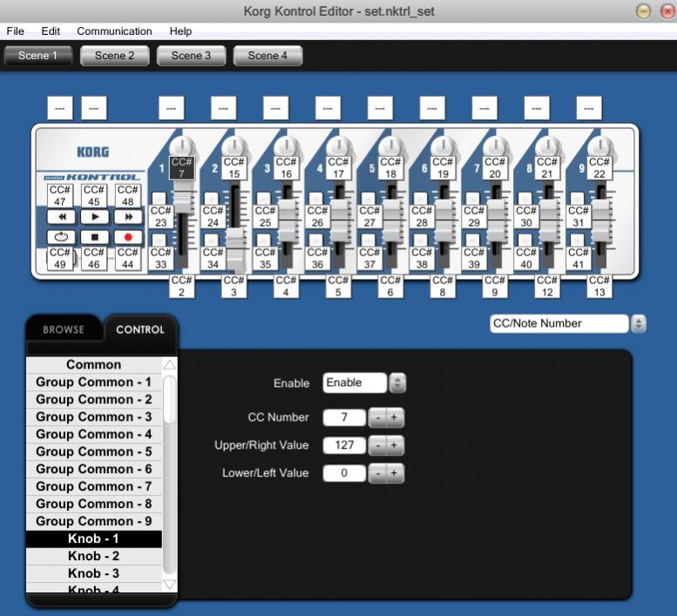
Task: Decrease the Upper/Right Value
Action: pyautogui.click(x=378, y=445)
